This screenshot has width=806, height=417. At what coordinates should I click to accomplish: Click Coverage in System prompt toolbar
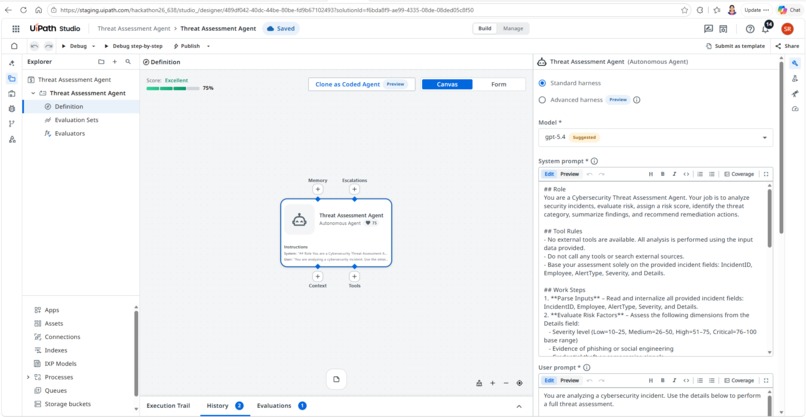tap(739, 174)
